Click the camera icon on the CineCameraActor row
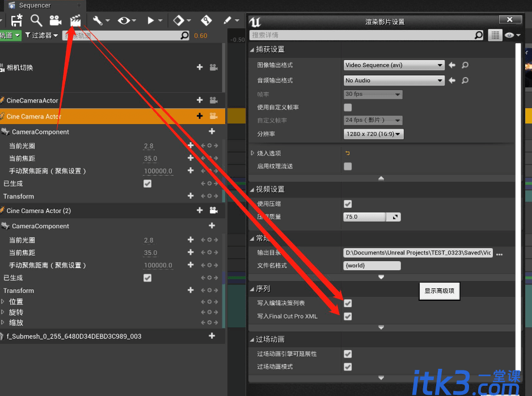 coord(214,100)
